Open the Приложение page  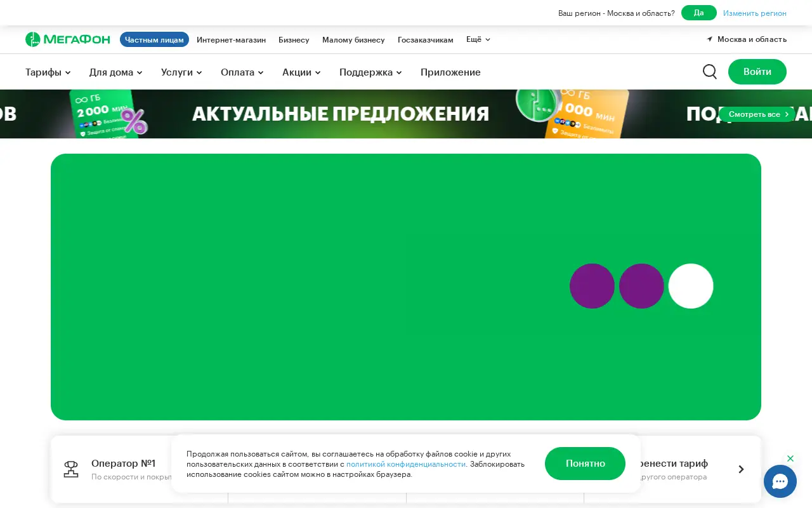click(450, 72)
